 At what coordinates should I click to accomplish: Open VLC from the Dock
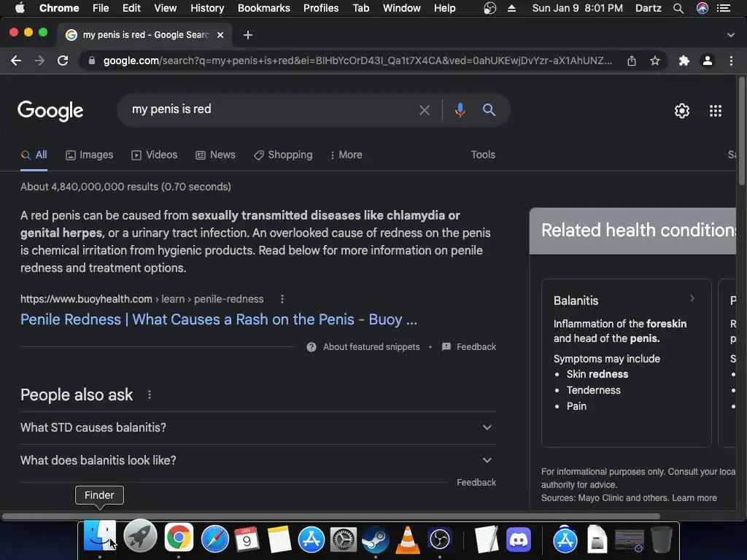408,540
